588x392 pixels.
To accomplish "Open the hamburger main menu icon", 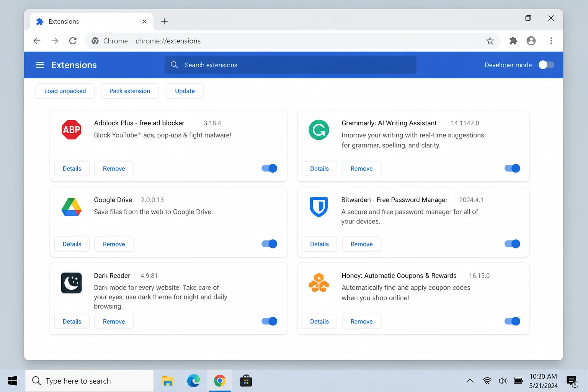I will click(x=40, y=65).
